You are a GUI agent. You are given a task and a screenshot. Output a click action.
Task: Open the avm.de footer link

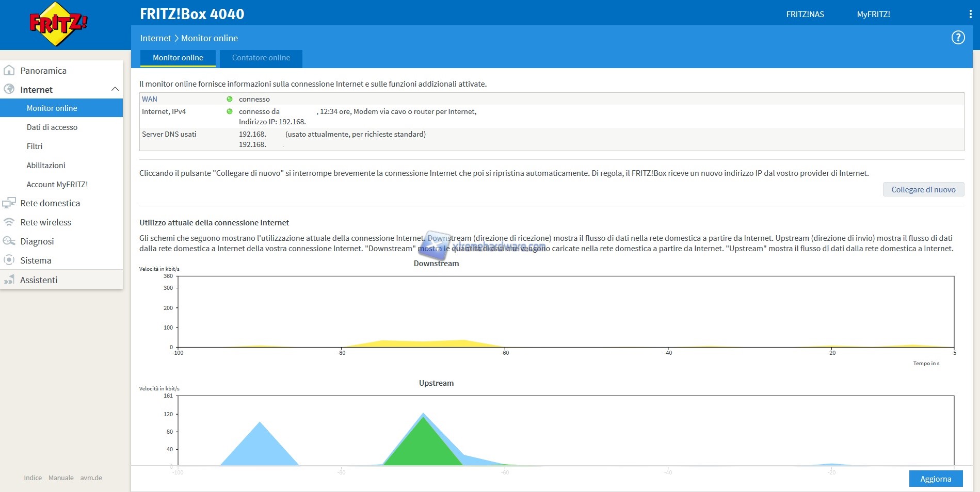(91, 478)
